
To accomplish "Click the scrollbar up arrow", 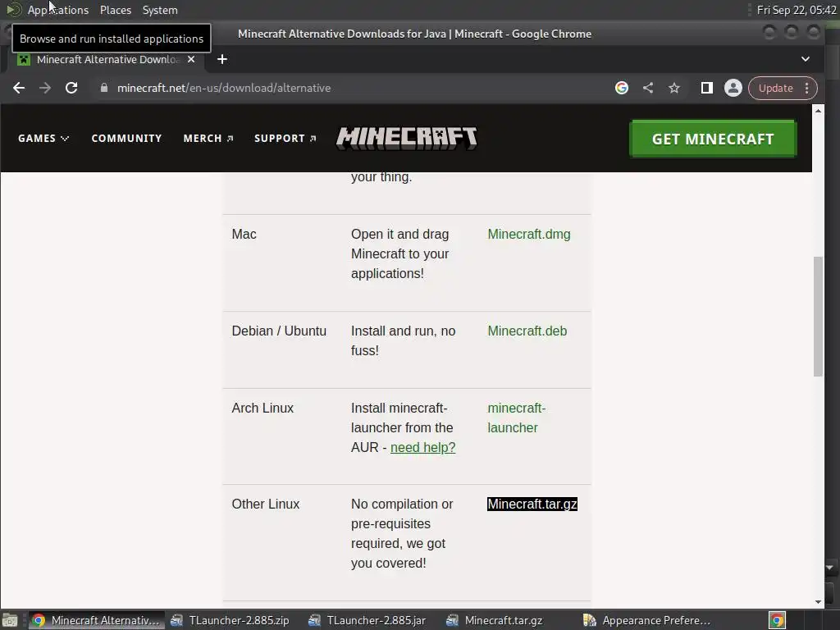I will [818, 111].
